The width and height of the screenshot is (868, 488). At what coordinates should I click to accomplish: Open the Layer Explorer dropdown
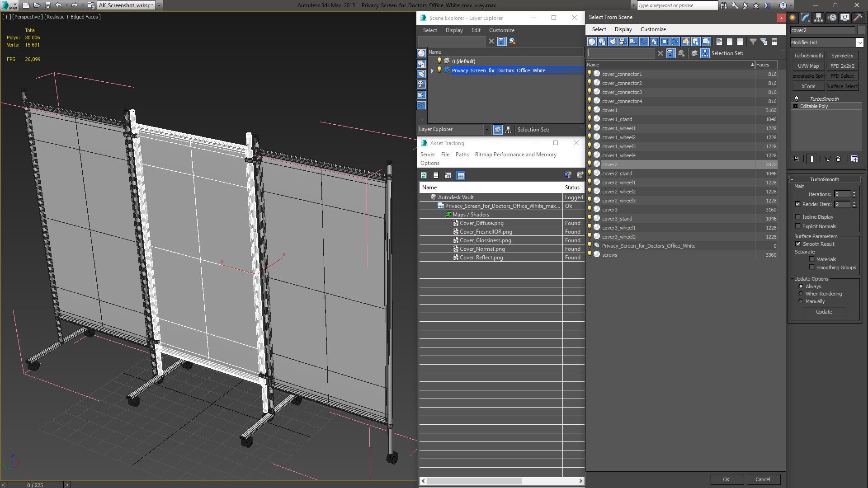pyautogui.click(x=487, y=130)
